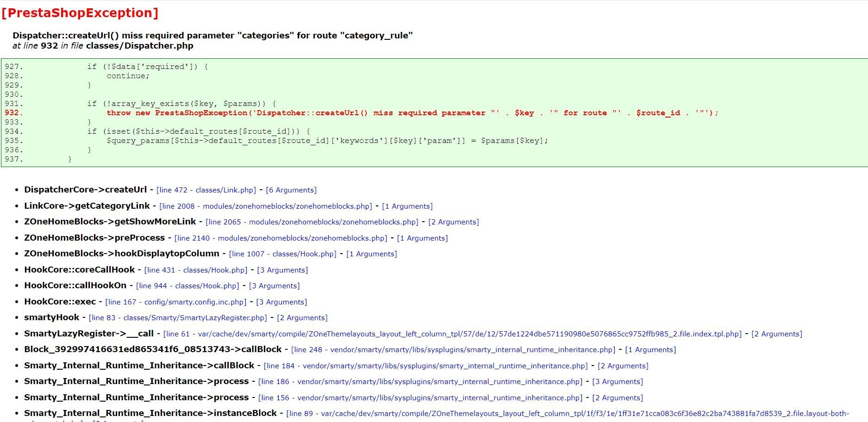The image size is (868, 422).
Task: Click SmartyLazyRegister->__call stack entry text
Action: pyautogui.click(x=89, y=334)
